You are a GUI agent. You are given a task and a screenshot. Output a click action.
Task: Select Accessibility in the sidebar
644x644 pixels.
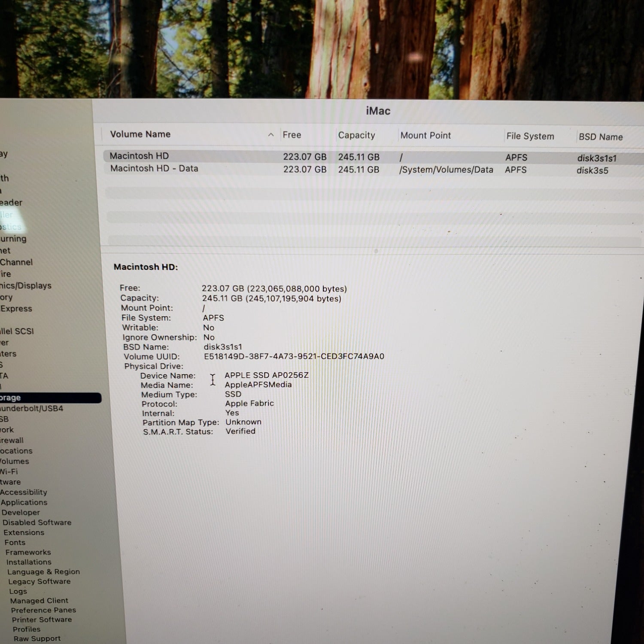click(23, 492)
